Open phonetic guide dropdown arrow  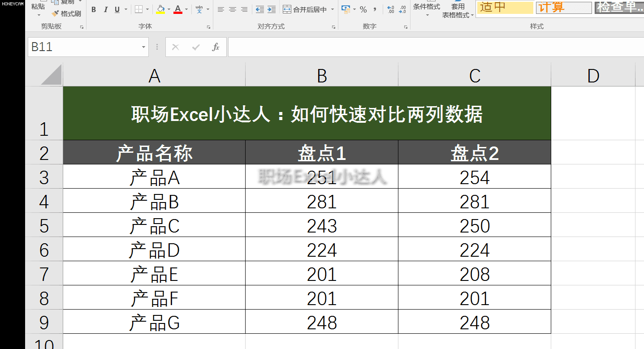(x=208, y=9)
